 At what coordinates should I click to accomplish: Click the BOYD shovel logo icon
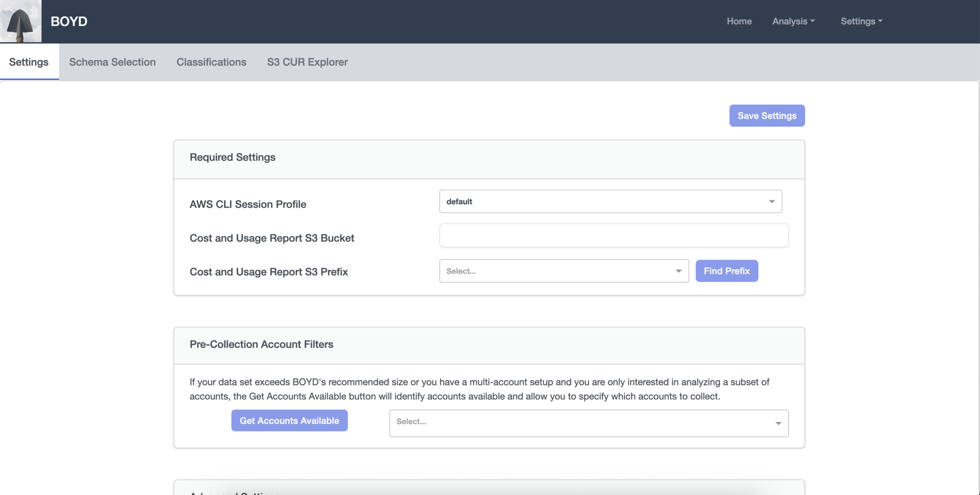(21, 21)
